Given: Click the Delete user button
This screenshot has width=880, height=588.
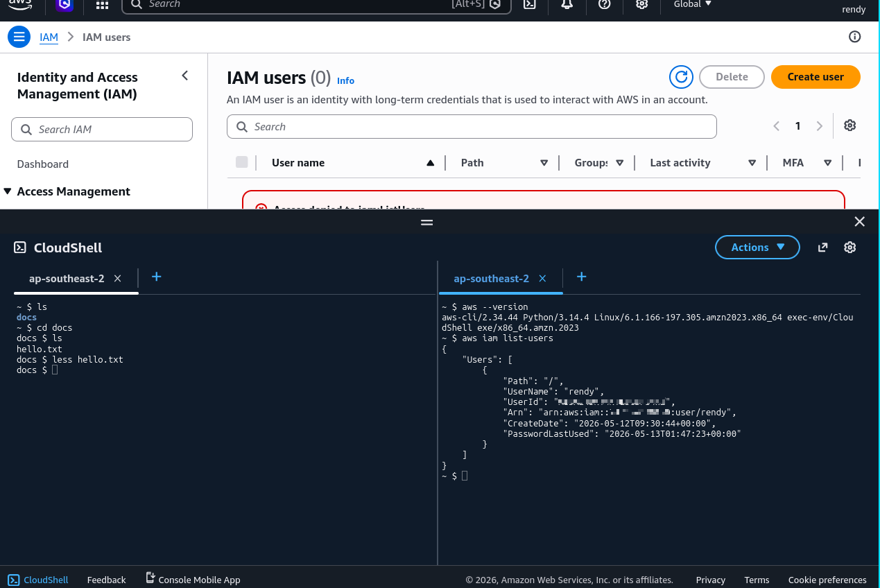Looking at the screenshot, I should pyautogui.click(x=732, y=77).
